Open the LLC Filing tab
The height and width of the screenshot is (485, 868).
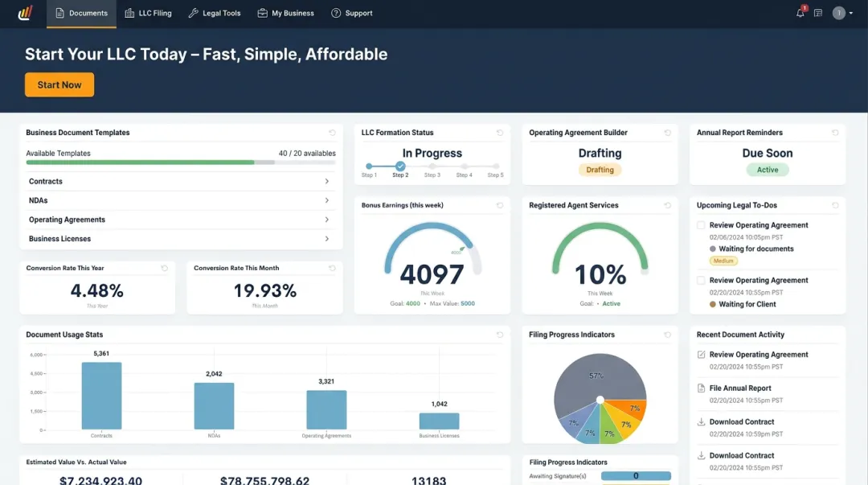coord(149,14)
